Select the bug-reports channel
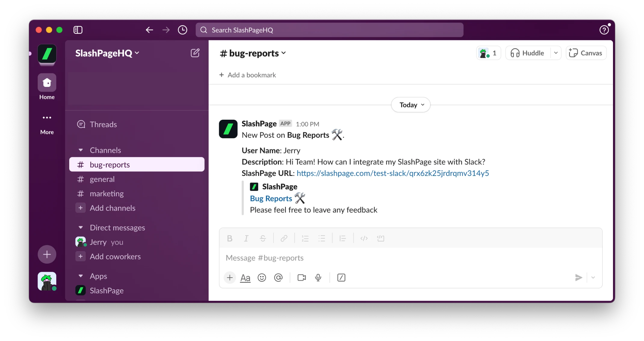644x341 pixels. [x=137, y=164]
